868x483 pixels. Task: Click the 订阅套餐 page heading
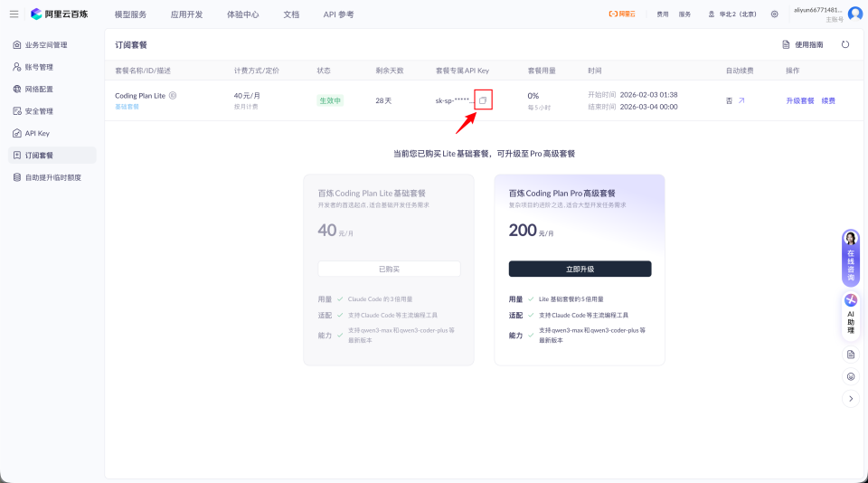click(131, 45)
